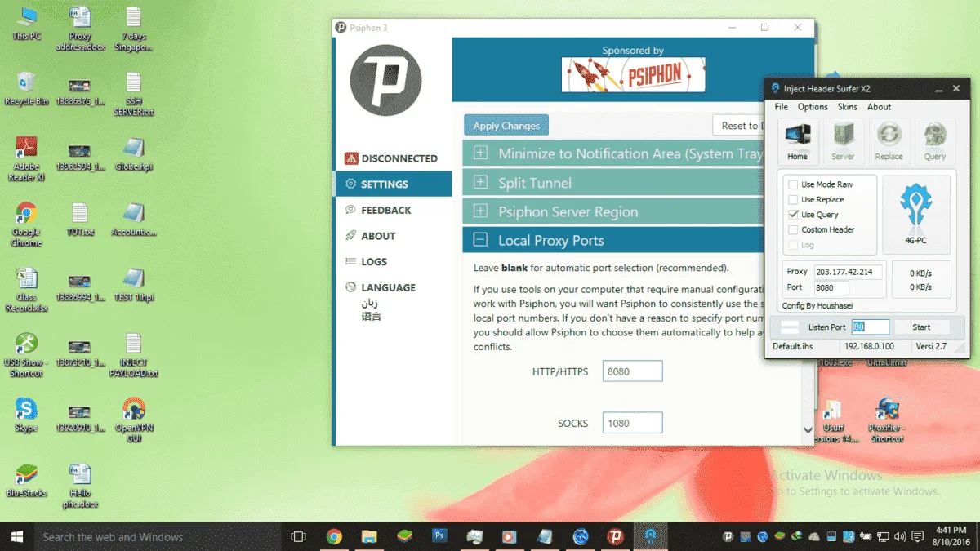The width and height of the screenshot is (980, 551).
Task: Open the About menu in Inject Header Surfer
Action: tap(879, 107)
